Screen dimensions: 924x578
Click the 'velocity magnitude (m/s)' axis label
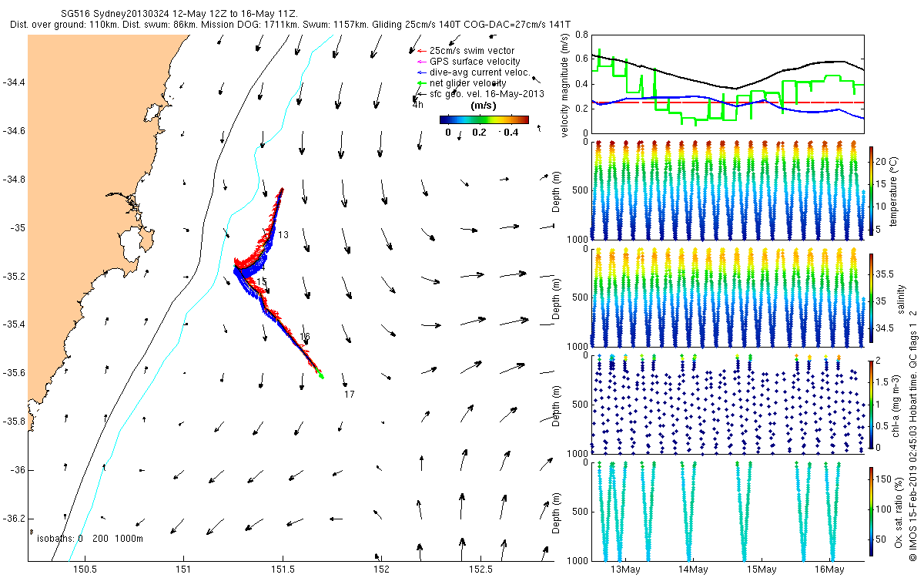565,86
